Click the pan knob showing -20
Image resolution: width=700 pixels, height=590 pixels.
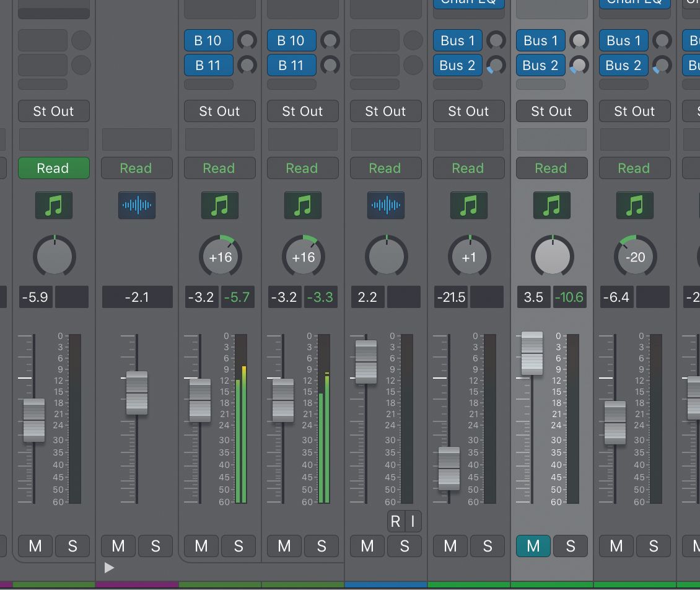coord(635,257)
